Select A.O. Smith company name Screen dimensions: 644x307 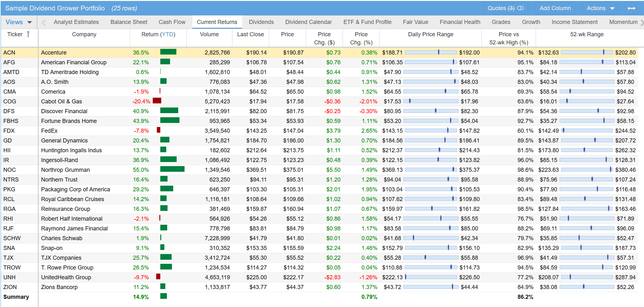click(x=55, y=82)
